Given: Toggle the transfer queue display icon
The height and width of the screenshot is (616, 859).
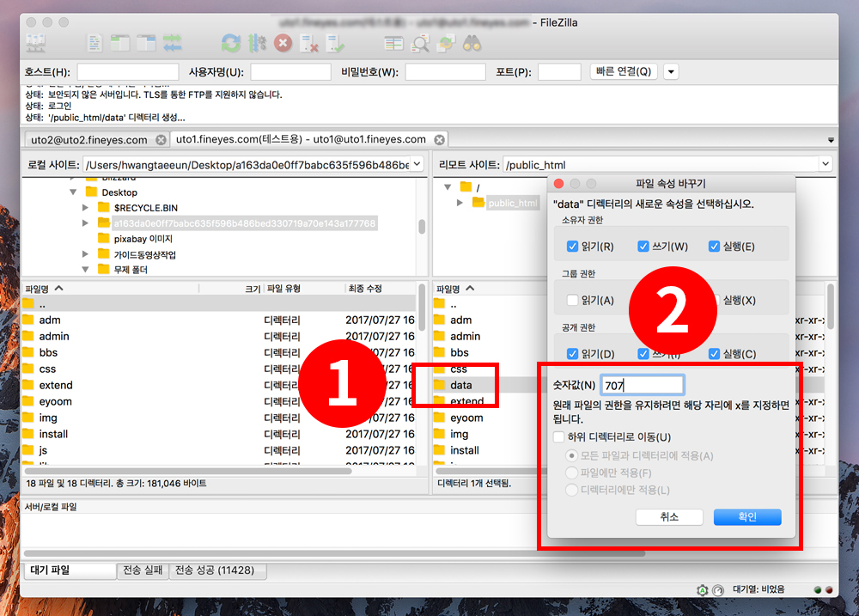Looking at the screenshot, I should (x=173, y=42).
